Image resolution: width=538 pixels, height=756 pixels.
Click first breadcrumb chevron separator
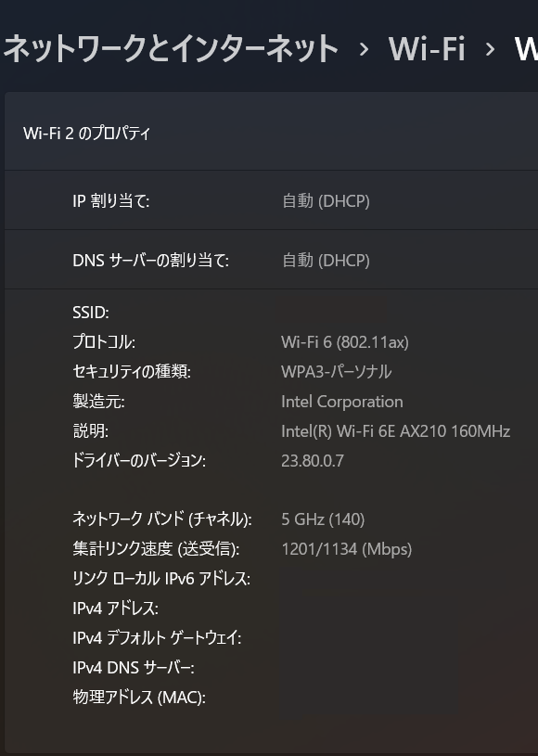tap(364, 49)
